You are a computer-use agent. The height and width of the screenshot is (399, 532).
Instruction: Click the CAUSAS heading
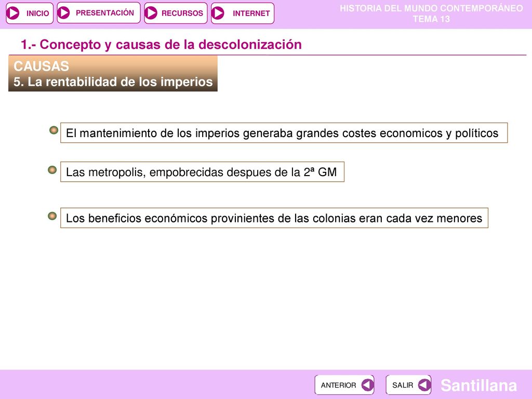(42, 66)
